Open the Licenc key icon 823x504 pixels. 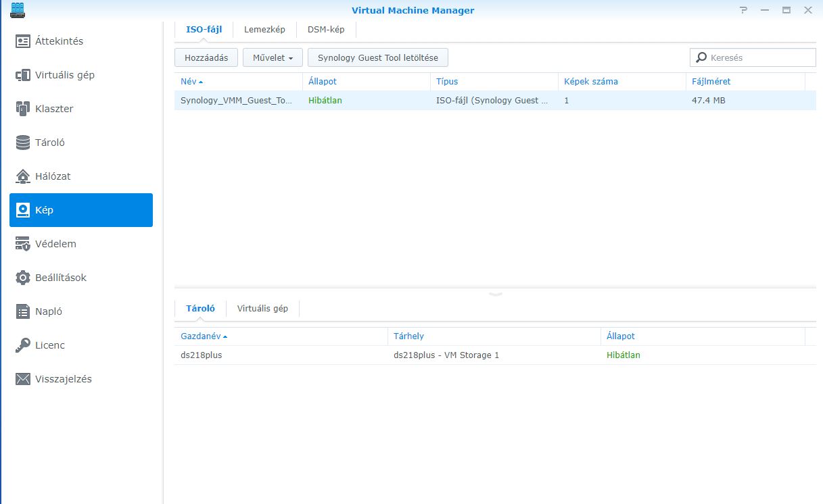click(23, 345)
